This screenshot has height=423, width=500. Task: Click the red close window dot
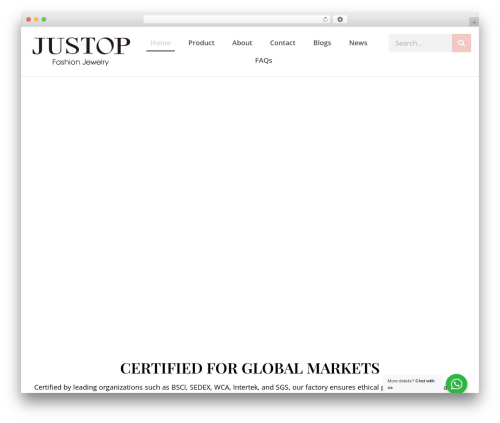coord(29,20)
